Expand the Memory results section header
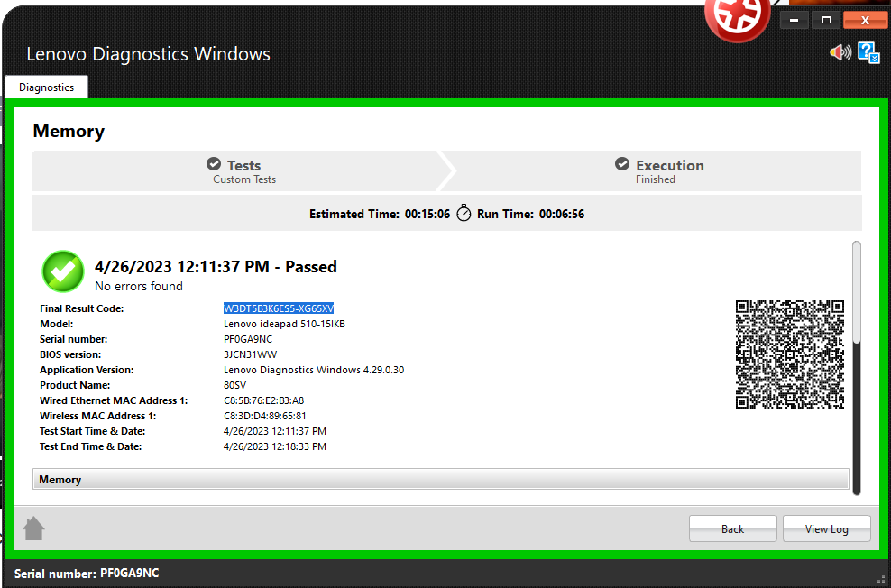 coord(441,479)
